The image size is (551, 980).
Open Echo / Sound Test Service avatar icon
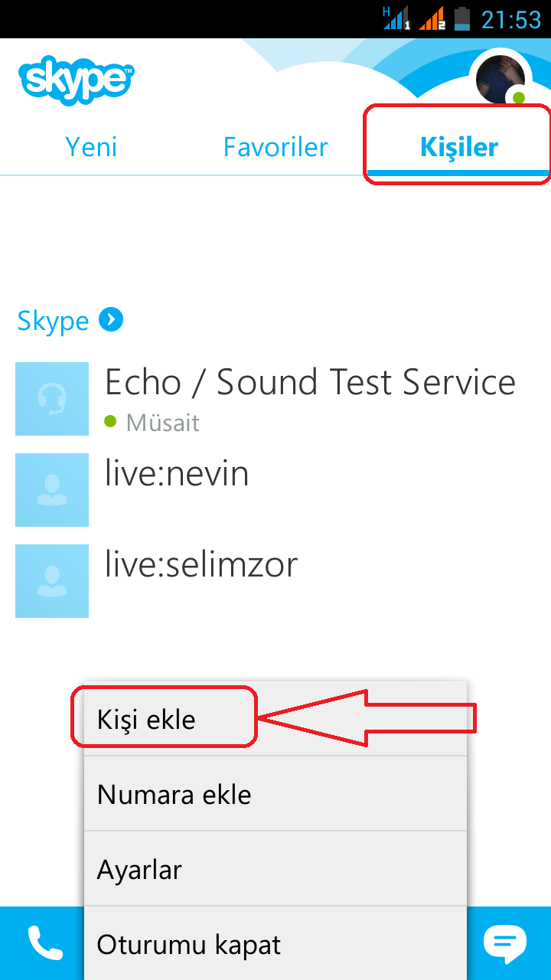pyautogui.click(x=51, y=398)
